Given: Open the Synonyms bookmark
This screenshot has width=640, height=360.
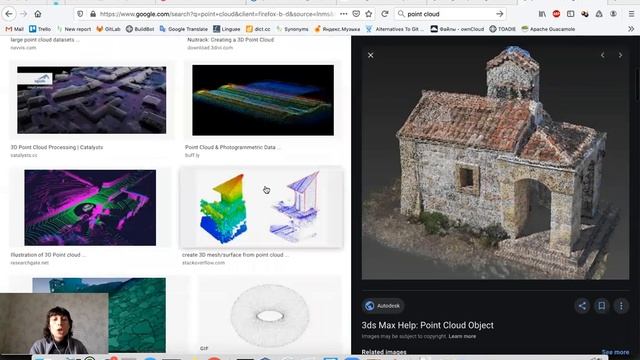Looking at the screenshot, I should pyautogui.click(x=292, y=29).
